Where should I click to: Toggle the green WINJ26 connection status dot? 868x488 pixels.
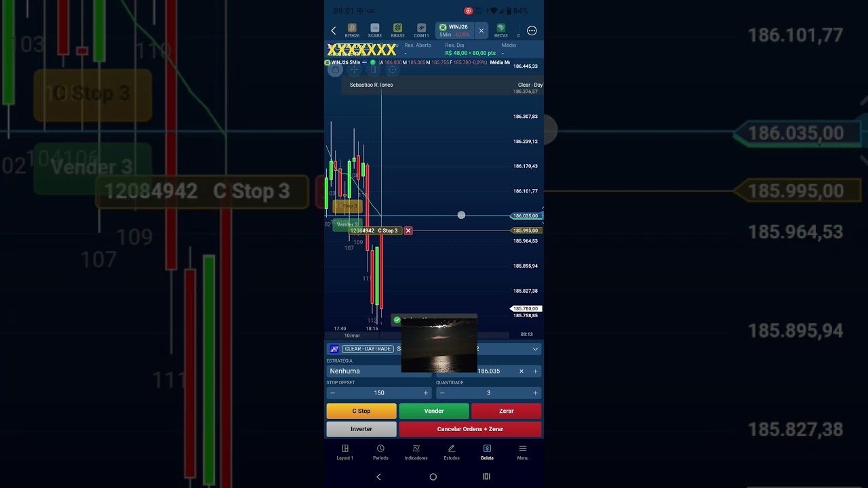(x=373, y=62)
